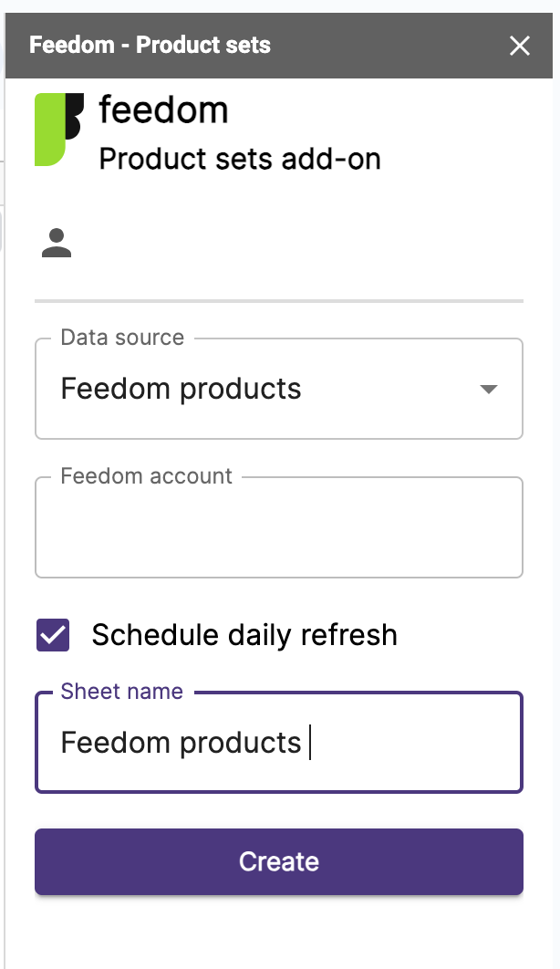
Task: Click the "Product sets add-on" subtitle
Action: click(240, 159)
